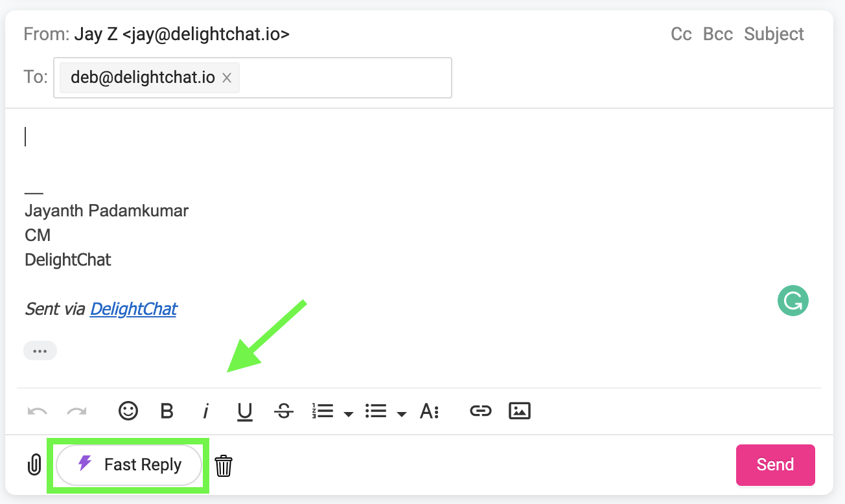The image size is (845, 504).
Task: Expand trimmed content with the ellipsis button
Action: [x=40, y=350]
